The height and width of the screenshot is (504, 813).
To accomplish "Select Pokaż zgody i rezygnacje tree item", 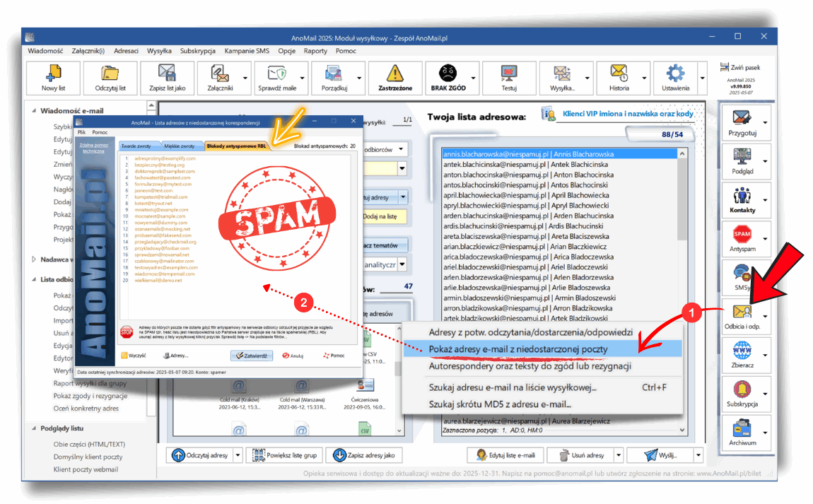I will pos(90,396).
